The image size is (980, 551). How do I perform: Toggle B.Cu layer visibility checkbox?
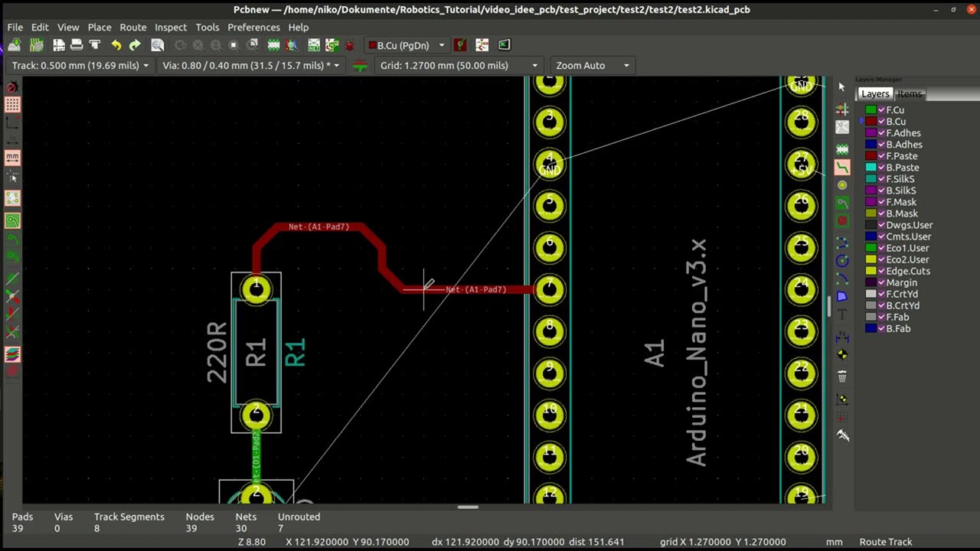click(x=881, y=122)
